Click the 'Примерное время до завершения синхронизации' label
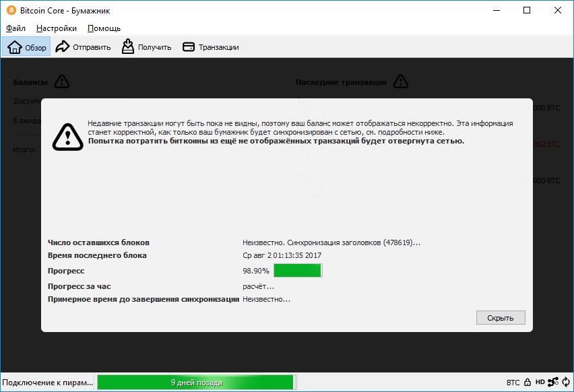The image size is (574, 392). coord(143,299)
